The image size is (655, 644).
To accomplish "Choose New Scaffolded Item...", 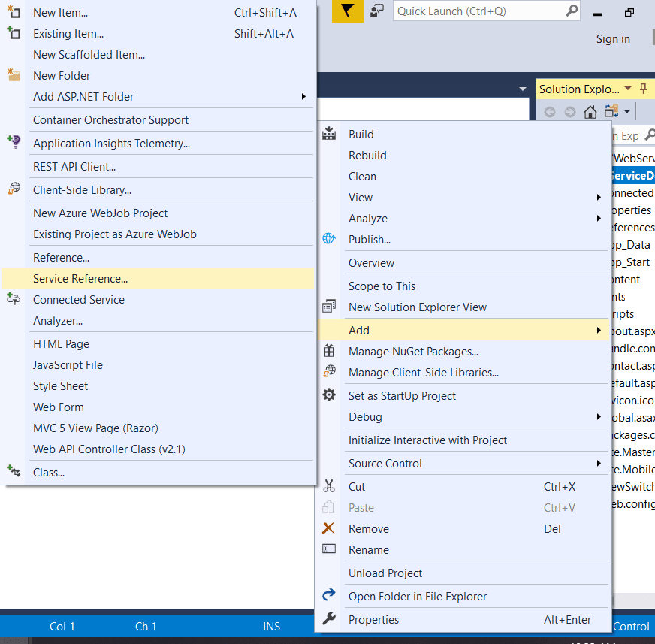I will click(158, 55).
